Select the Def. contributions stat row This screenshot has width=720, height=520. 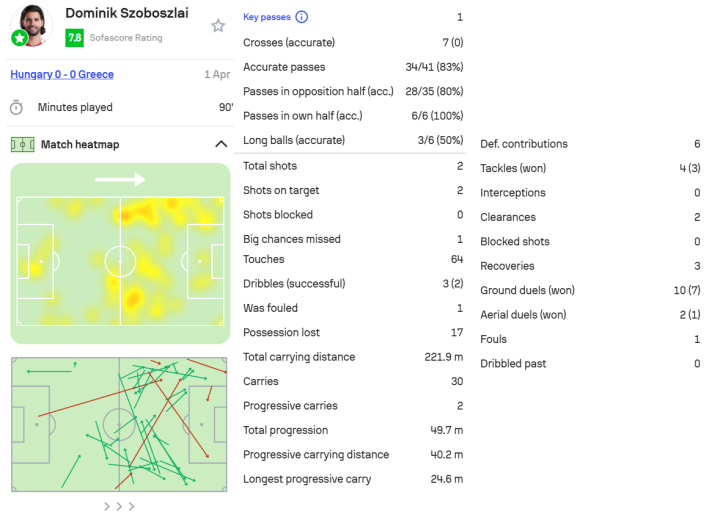(x=590, y=144)
